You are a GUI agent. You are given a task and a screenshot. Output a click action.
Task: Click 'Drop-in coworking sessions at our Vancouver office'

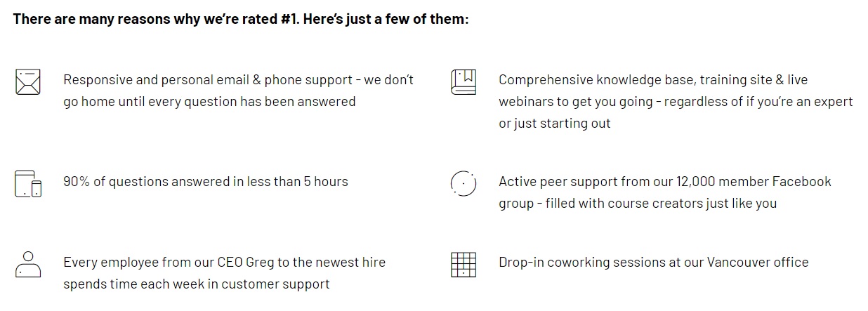[x=654, y=263]
